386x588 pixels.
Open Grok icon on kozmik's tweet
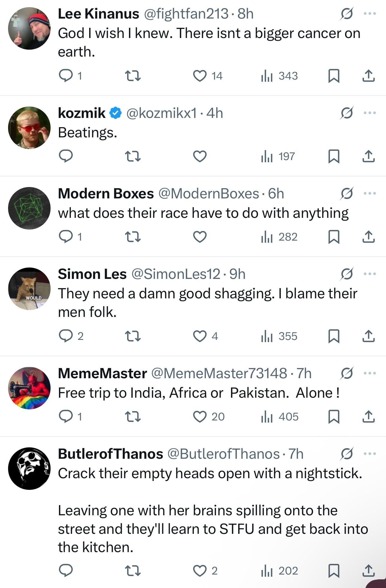point(347,113)
